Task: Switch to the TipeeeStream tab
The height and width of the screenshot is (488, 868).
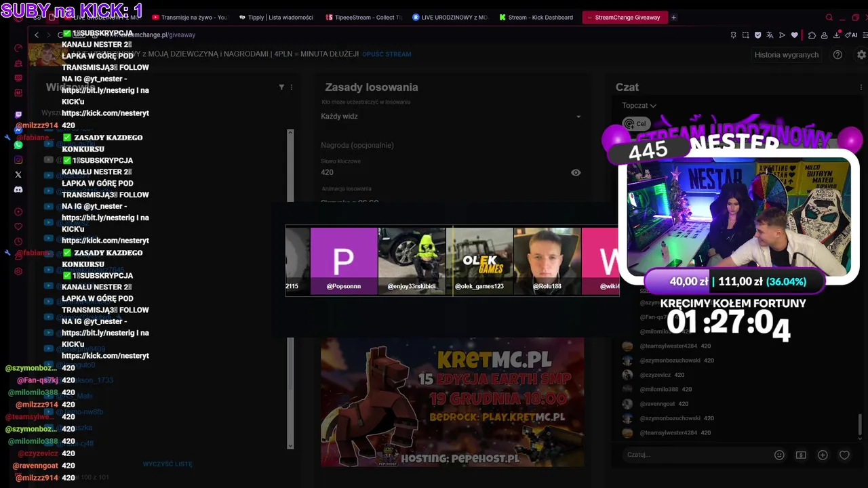Action: (363, 18)
